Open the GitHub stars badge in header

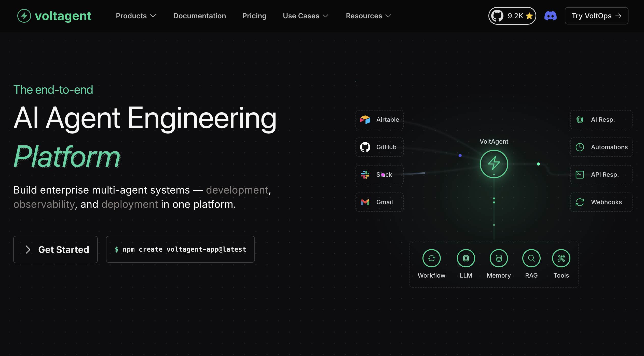tap(512, 16)
